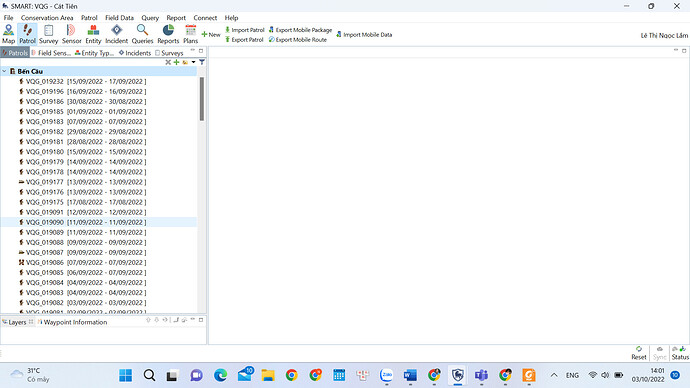Viewport: 690px width, 388px height.
Task: Open the Map perspective
Action: 8,34
